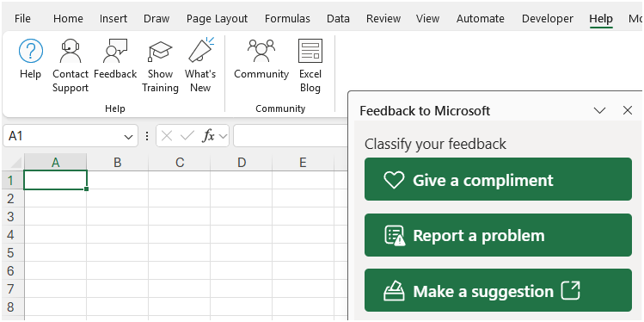Open the Help question mark icon
Screen dimensions: 644x322
[x=31, y=51]
